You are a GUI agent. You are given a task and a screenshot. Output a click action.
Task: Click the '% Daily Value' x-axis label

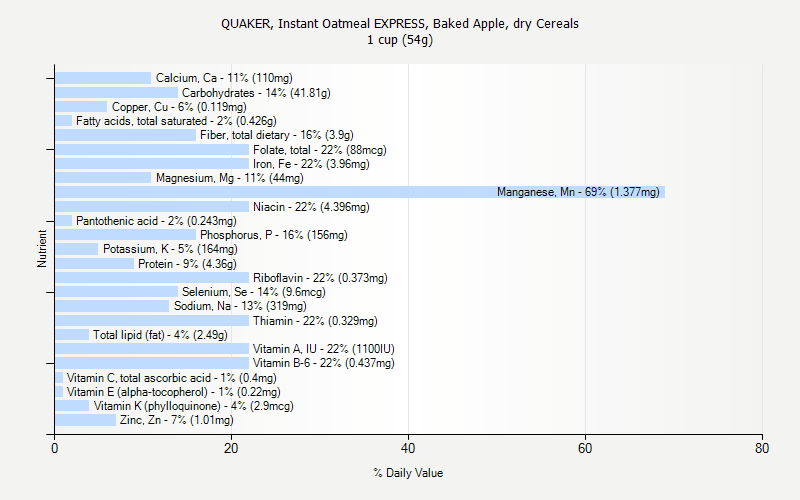coord(408,473)
